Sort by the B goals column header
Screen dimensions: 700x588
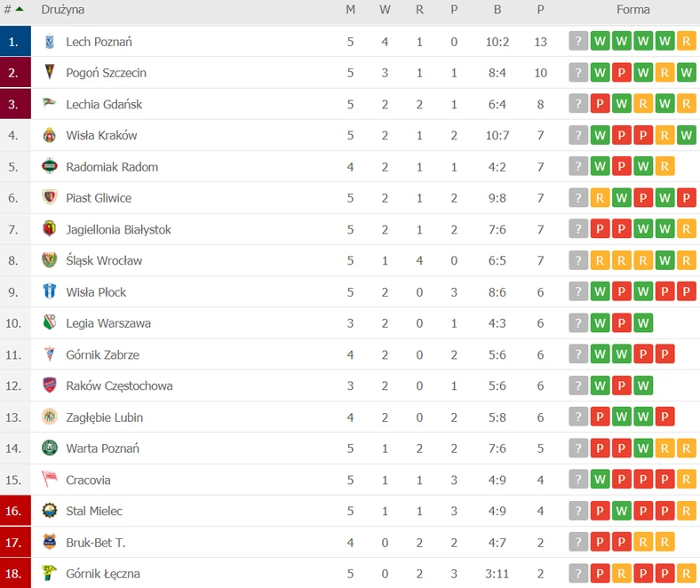[x=497, y=10]
